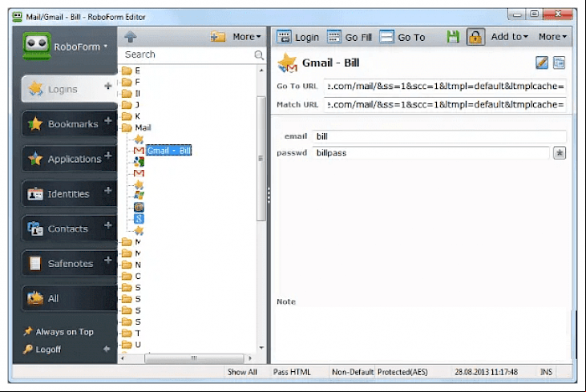Click the Go Fill toolbar button

coord(350,37)
